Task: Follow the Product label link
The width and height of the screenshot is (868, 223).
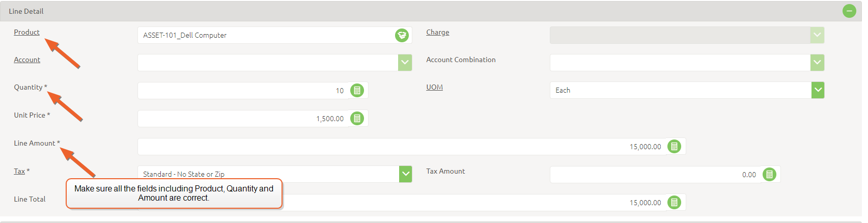Action: point(26,32)
